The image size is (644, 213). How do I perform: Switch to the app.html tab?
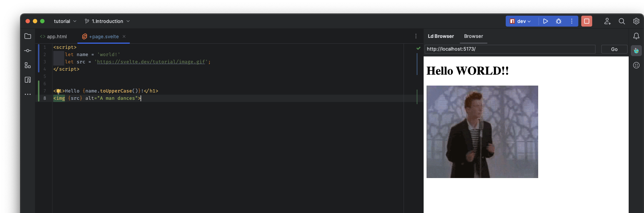point(54,36)
